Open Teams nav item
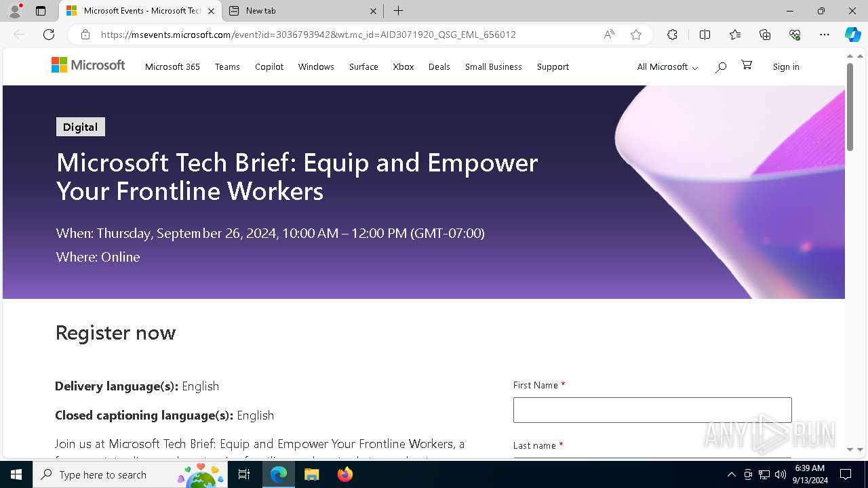The width and height of the screenshot is (868, 488). [x=227, y=66]
